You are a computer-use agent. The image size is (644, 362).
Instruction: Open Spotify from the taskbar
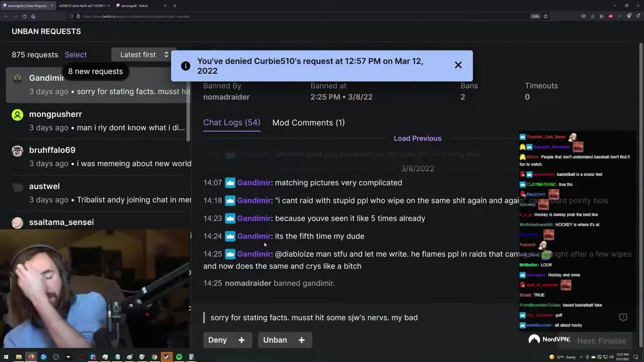tap(179, 357)
